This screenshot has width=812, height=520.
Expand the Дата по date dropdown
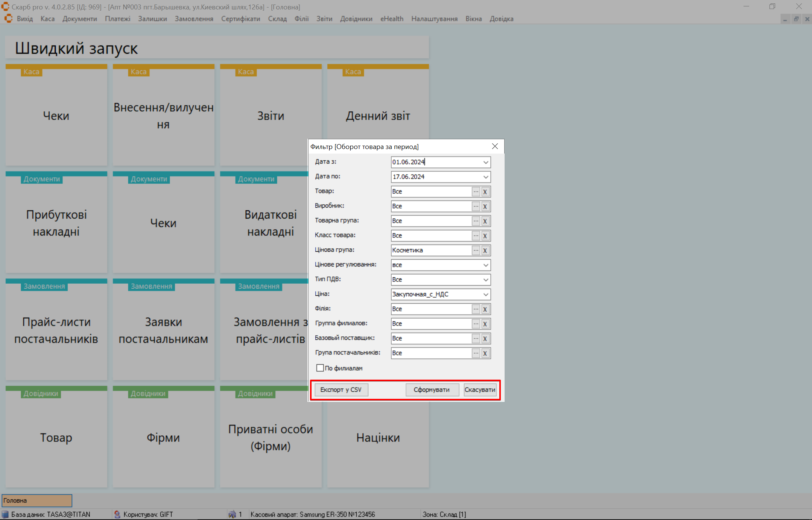486,177
